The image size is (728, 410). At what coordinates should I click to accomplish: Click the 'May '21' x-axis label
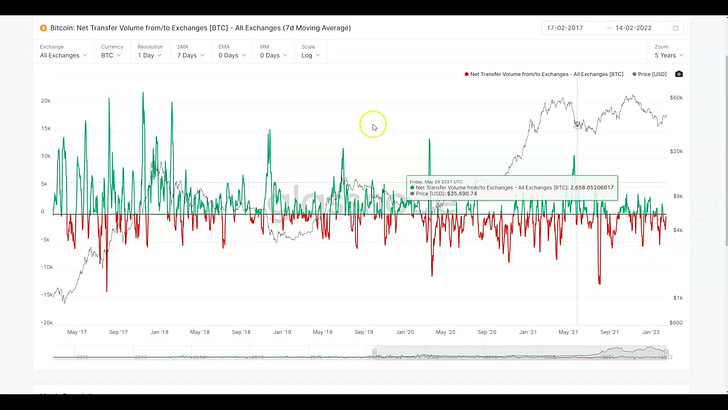coord(568,332)
